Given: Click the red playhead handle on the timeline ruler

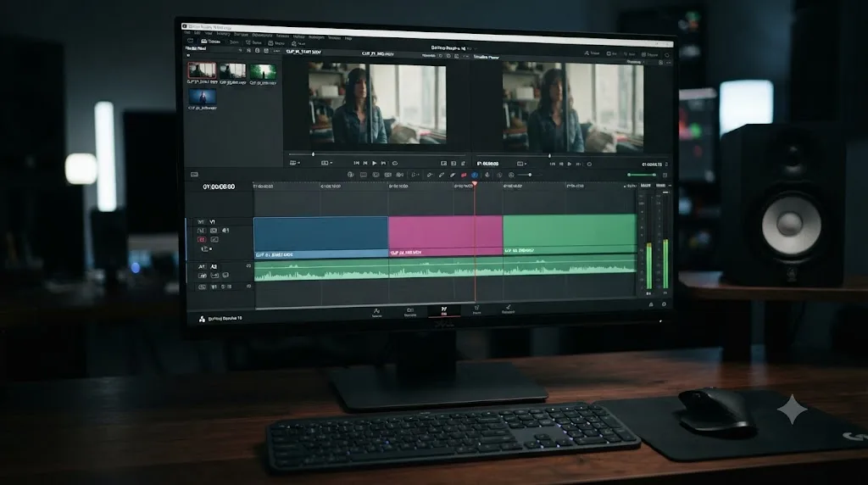Looking at the screenshot, I should [x=475, y=184].
